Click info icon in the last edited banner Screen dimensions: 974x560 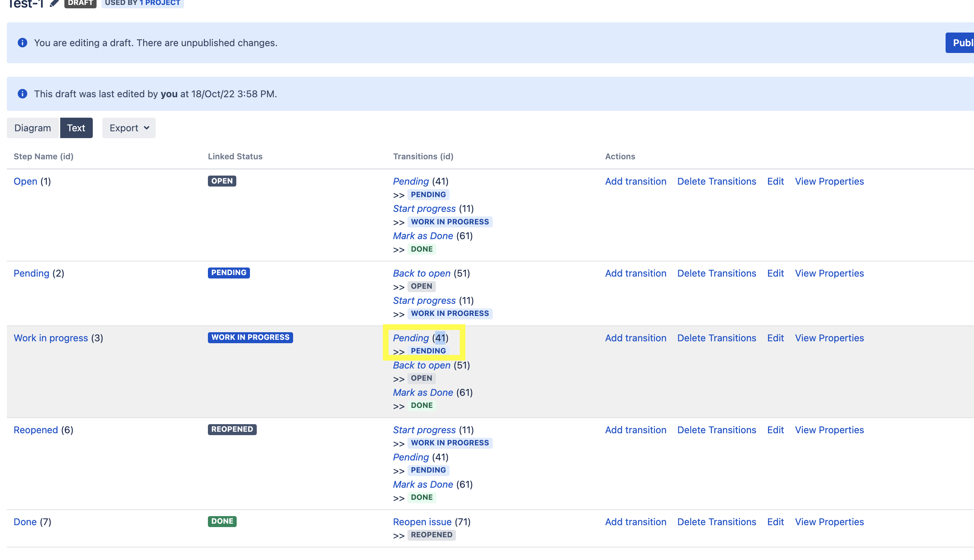coord(22,94)
